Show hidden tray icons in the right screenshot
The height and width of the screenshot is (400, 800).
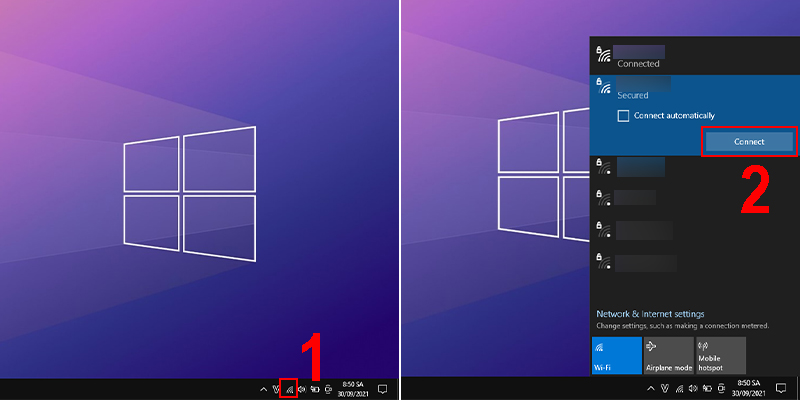(652, 388)
